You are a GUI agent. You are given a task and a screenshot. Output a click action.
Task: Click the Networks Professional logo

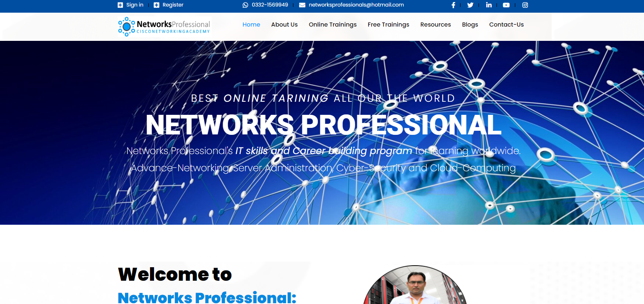point(164,27)
